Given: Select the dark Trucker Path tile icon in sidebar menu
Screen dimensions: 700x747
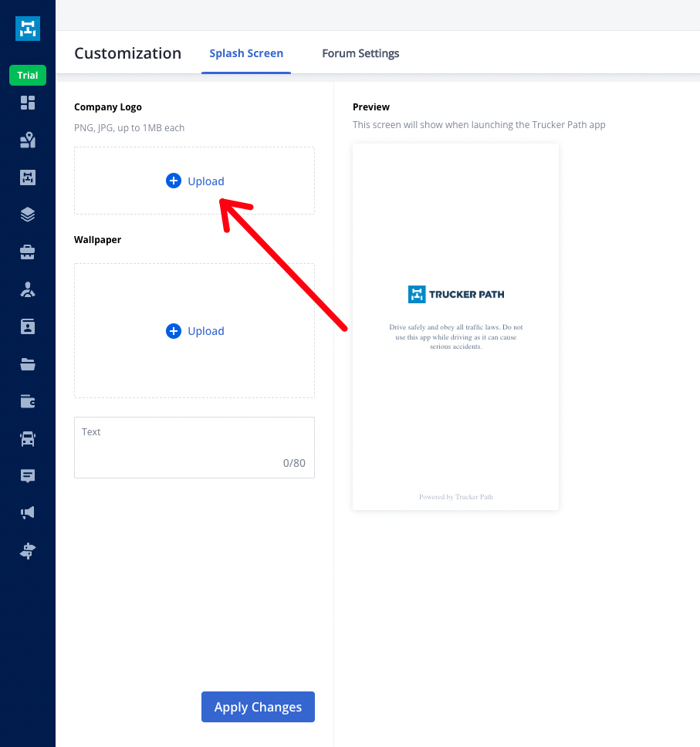Looking at the screenshot, I should pyautogui.click(x=28, y=177).
